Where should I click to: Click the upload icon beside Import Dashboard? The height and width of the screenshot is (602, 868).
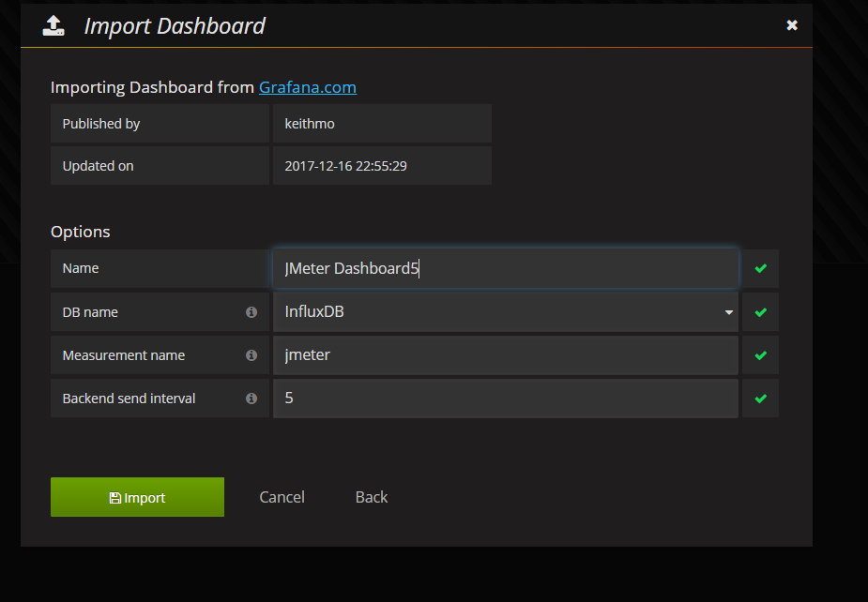[x=53, y=26]
